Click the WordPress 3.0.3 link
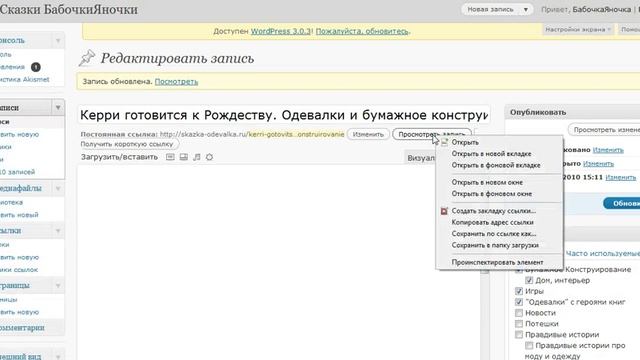This screenshot has width=640, height=360. (280, 31)
